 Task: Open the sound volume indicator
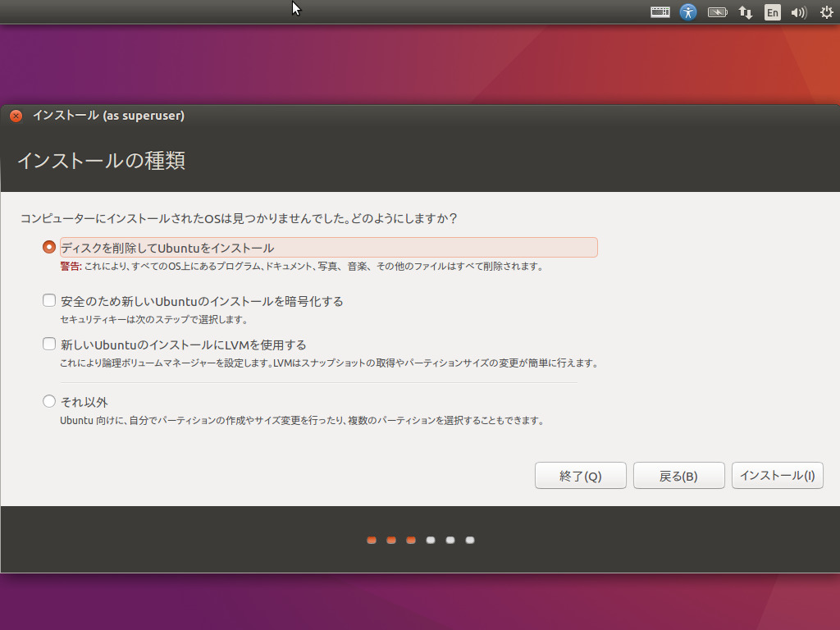(799, 11)
